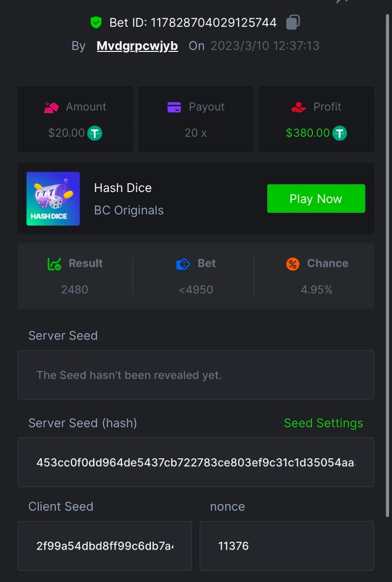Click the copy Bet ID icon
Viewport: 392px width, 582px height.
pyautogui.click(x=293, y=22)
